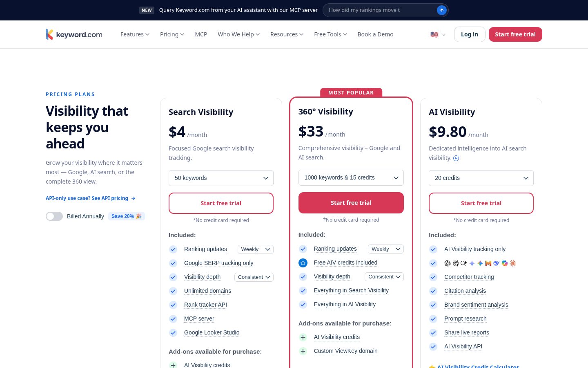Screen dimensions: 588x368
Task: Click Book a Demo link
Action: pyautogui.click(x=375, y=34)
